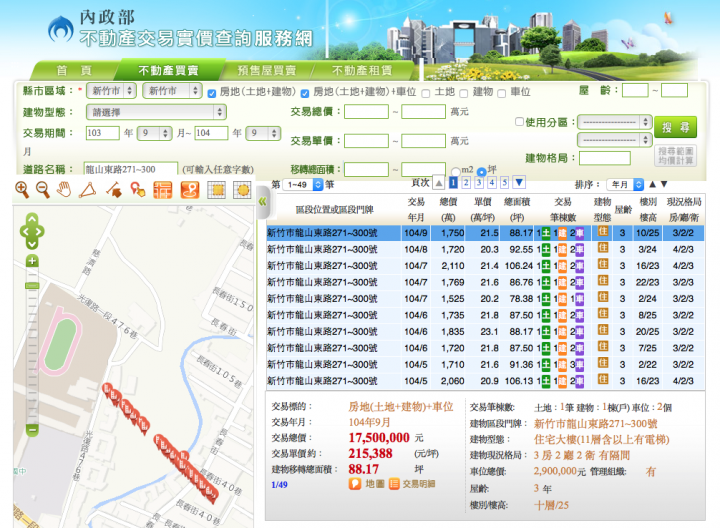Select the 104/7 1,525 transaction row

(x=485, y=299)
